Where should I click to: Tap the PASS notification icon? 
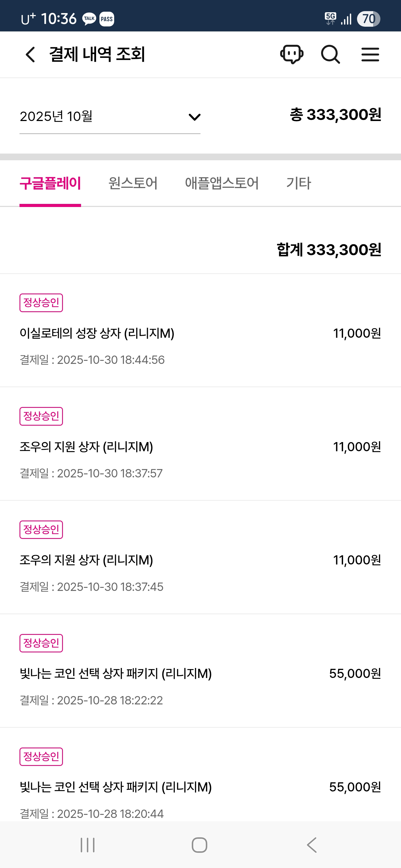pyautogui.click(x=107, y=19)
